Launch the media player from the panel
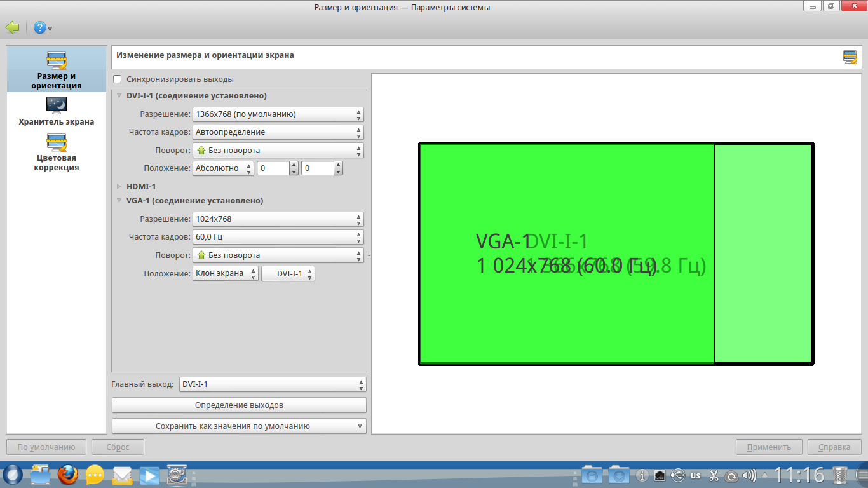The width and height of the screenshot is (868, 488). click(x=150, y=475)
